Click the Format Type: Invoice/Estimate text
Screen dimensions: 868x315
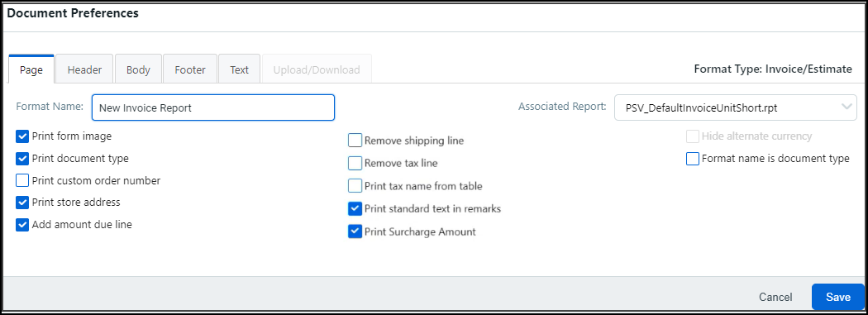coord(773,69)
